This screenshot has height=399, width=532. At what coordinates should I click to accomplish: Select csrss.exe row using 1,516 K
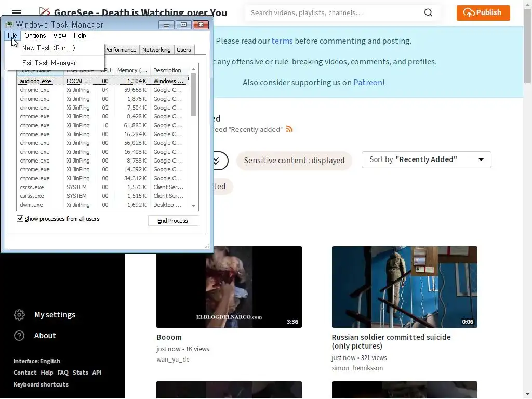[103, 196]
